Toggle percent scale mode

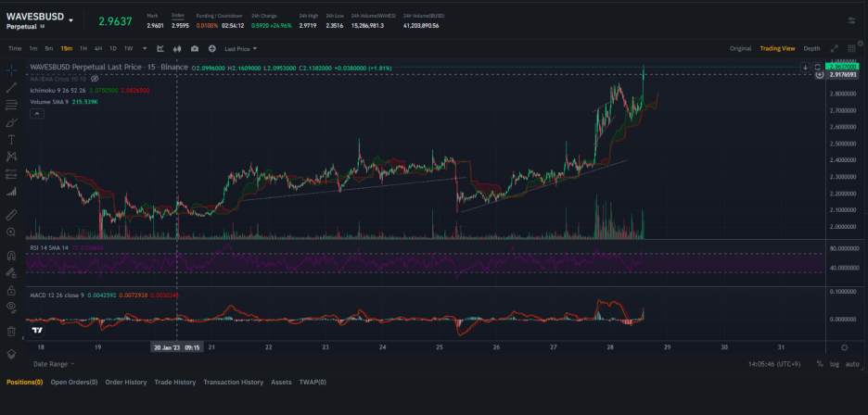tap(819, 364)
